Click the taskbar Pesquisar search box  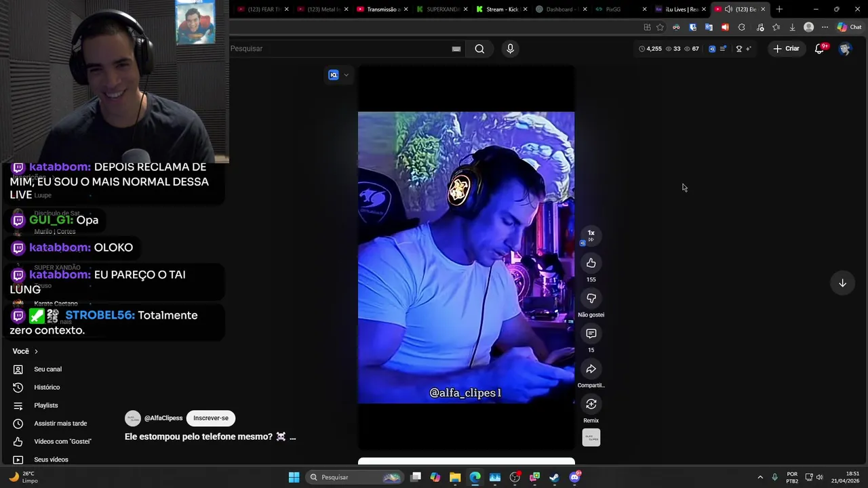click(355, 477)
